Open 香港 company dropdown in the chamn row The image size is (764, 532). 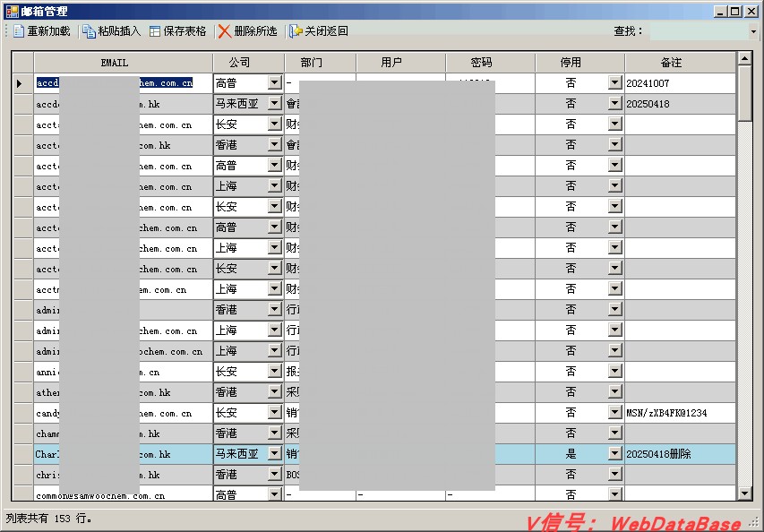pos(274,433)
